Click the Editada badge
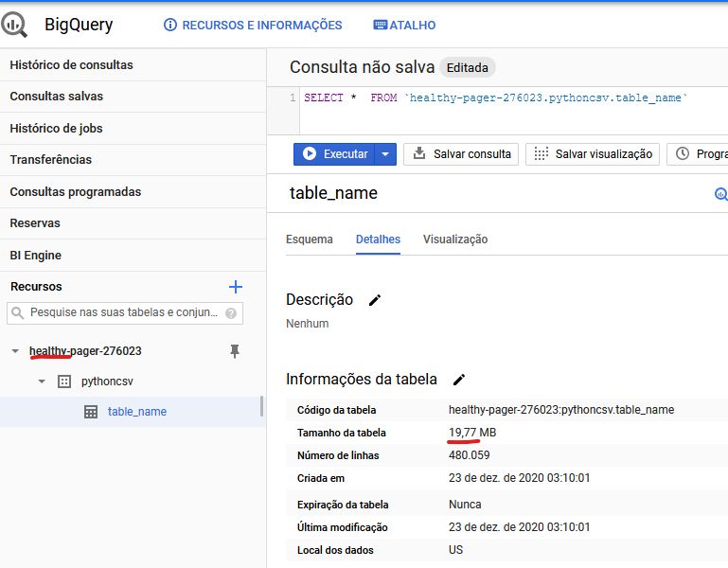The image size is (728, 568). tap(468, 68)
